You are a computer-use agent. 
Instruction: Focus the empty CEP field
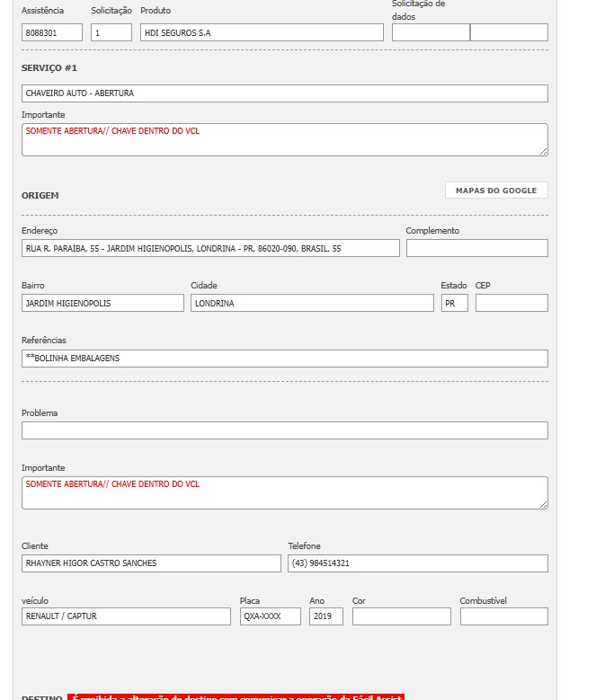[x=511, y=303]
